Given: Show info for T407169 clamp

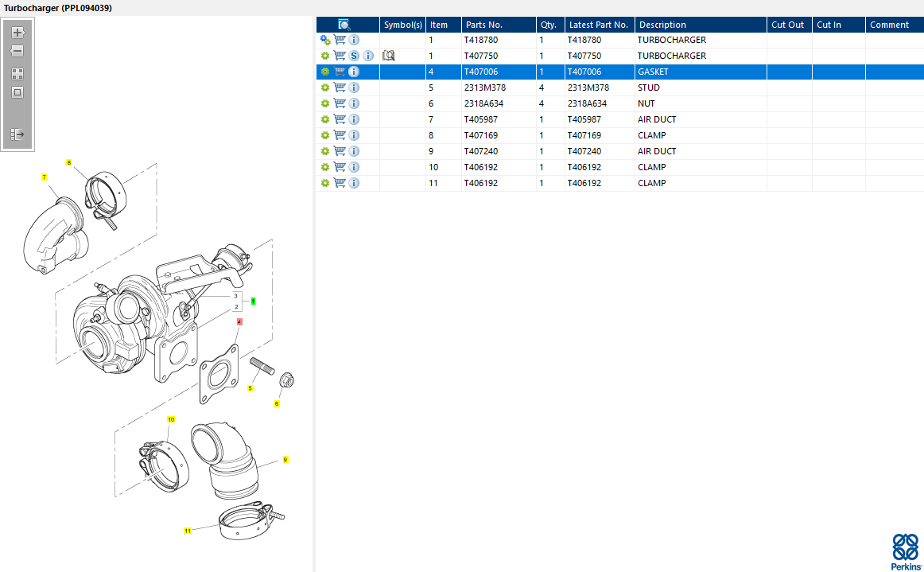Looking at the screenshot, I should [354, 135].
